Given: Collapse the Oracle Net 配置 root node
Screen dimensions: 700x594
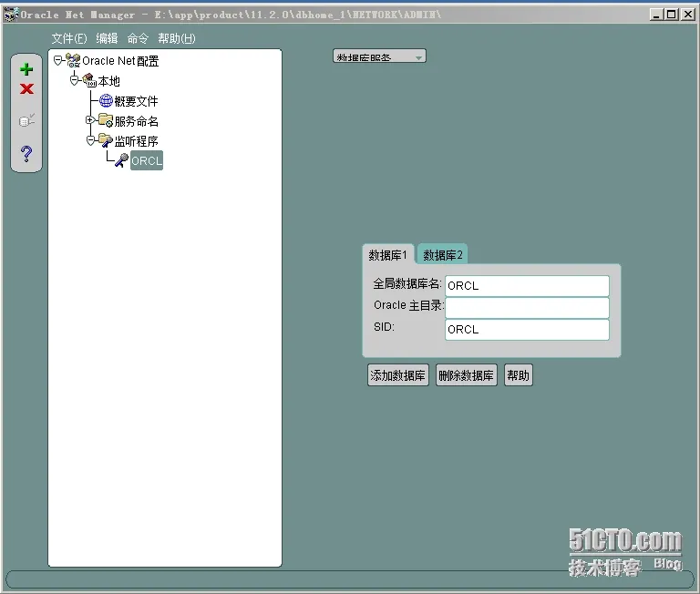Looking at the screenshot, I should click(58, 60).
